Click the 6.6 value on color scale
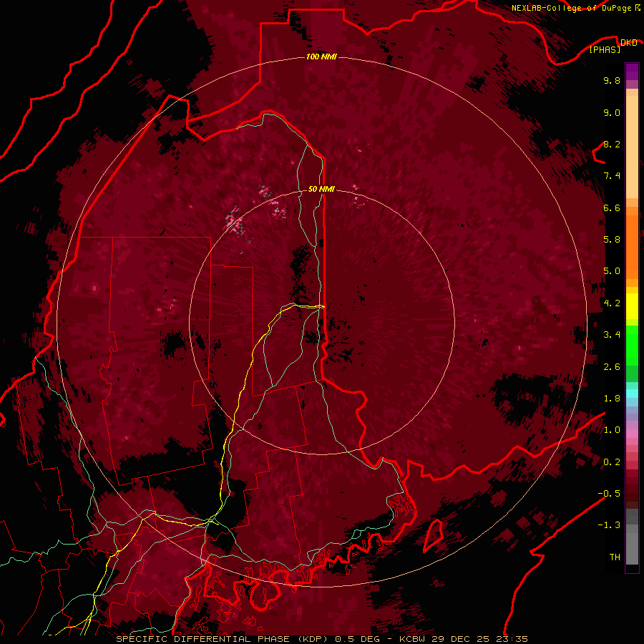The height and width of the screenshot is (644, 644). [612, 208]
